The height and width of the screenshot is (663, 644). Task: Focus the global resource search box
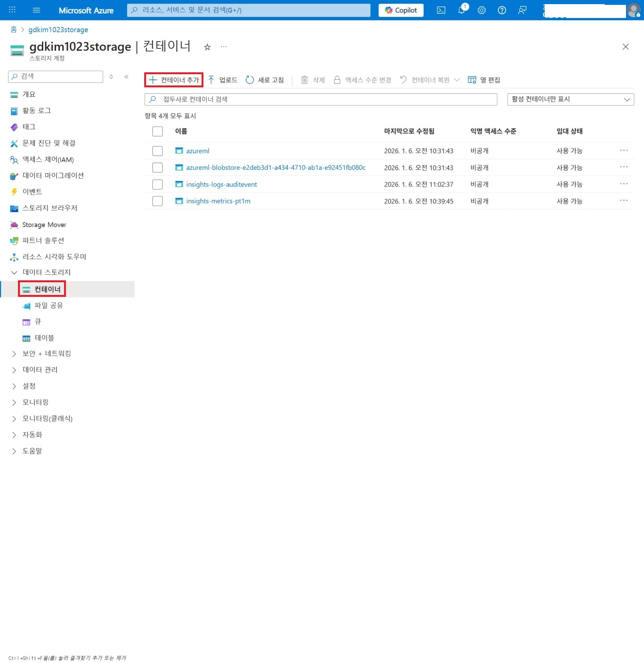point(248,10)
